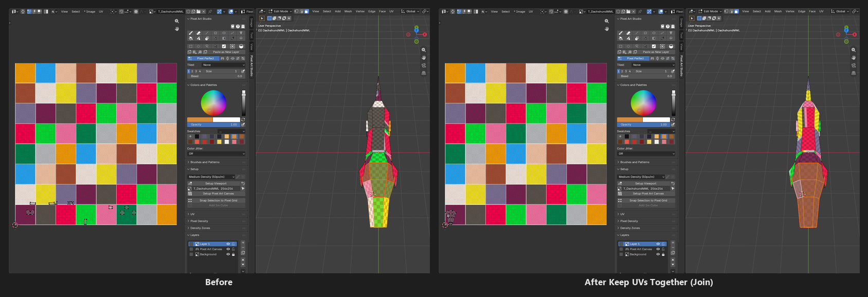This screenshot has width=868, height=297.
Task: Open Medium Density dropdown in the Before panel
Action: [x=211, y=177]
